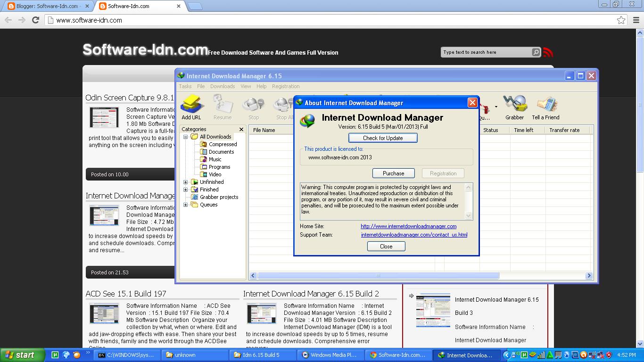Select the Documents category folder
This screenshot has width=644, height=362.
217,152
